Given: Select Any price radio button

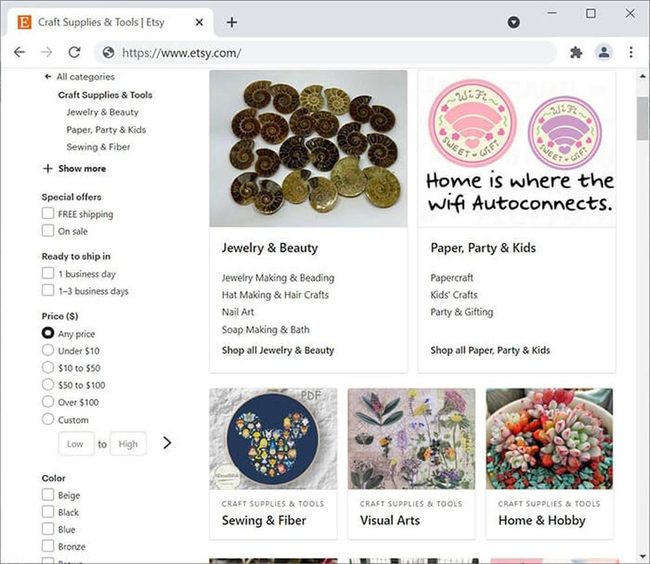Looking at the screenshot, I should tap(48, 333).
